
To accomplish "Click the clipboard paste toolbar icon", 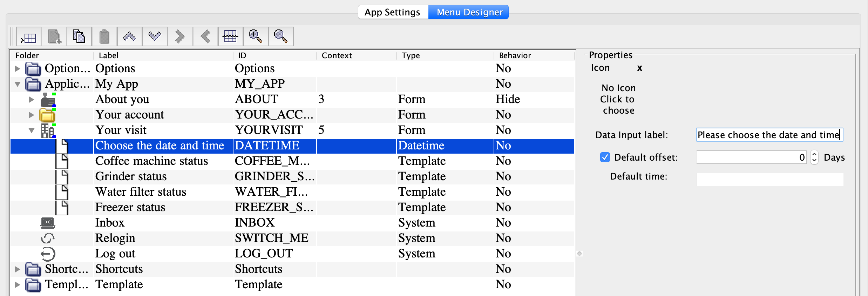I will tap(104, 37).
